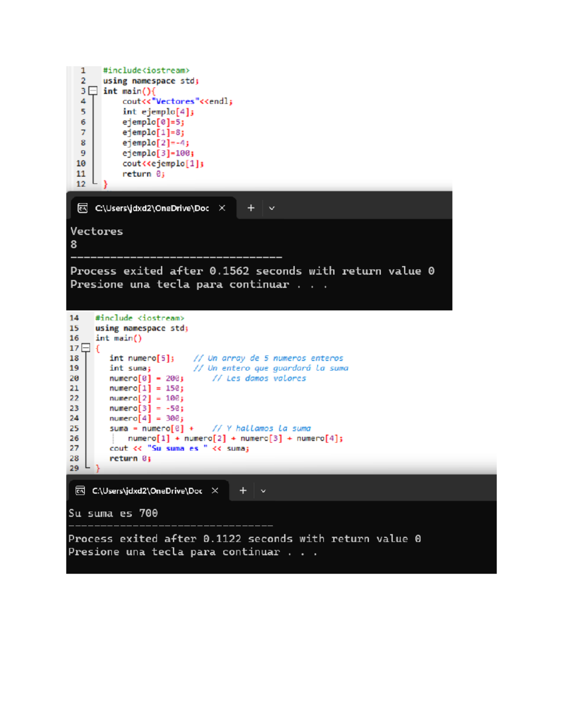Click the statement 'ejemplo[2]=-4;'
The image size is (563, 728).
pyautogui.click(x=156, y=143)
